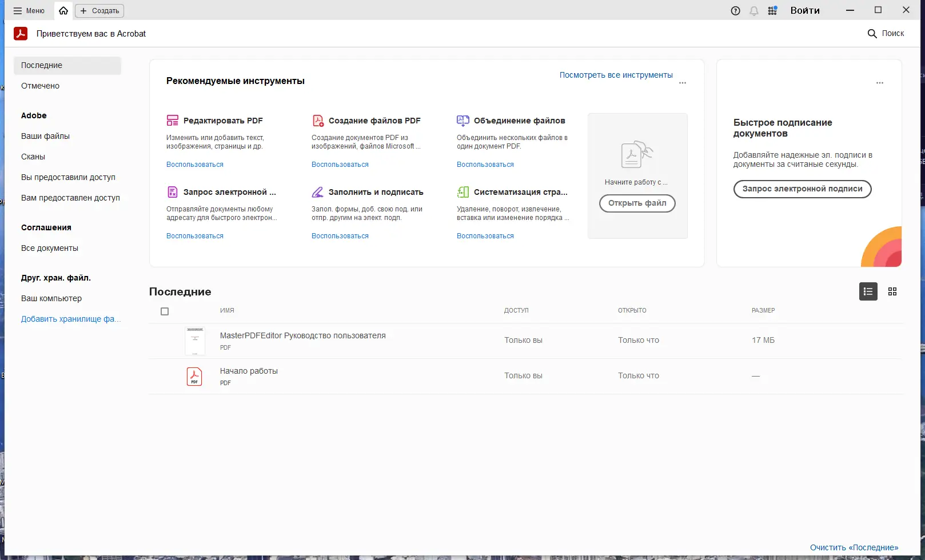Screen dimensions: 925x560
Task: Click the Объединение файлов tool icon
Action: [x=463, y=121]
